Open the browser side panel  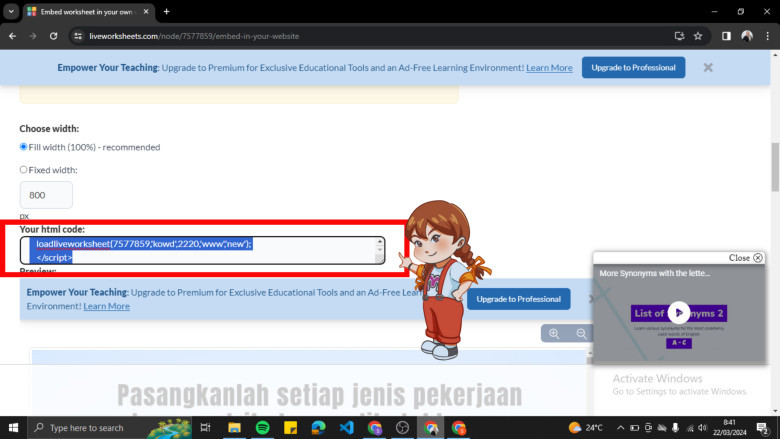(726, 36)
